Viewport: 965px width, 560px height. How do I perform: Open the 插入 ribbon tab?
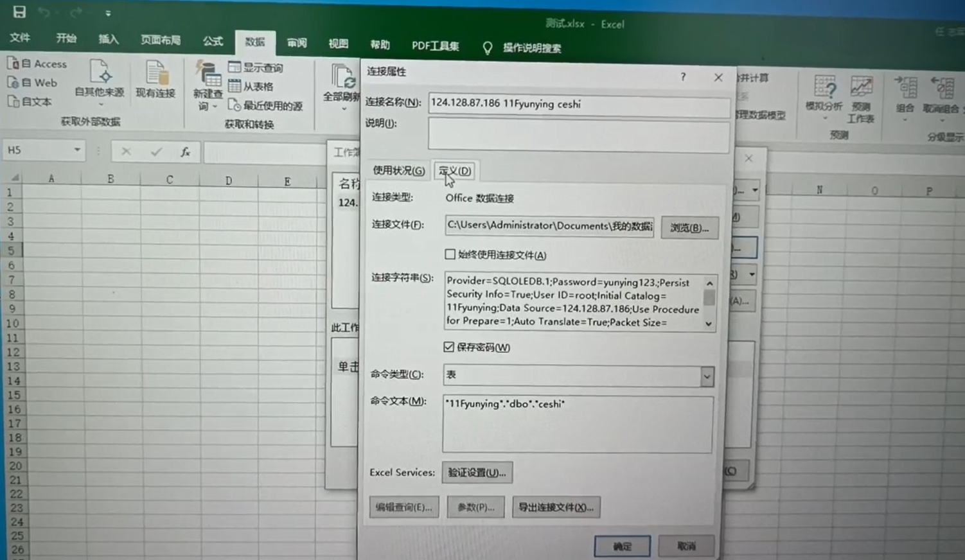[x=109, y=39]
